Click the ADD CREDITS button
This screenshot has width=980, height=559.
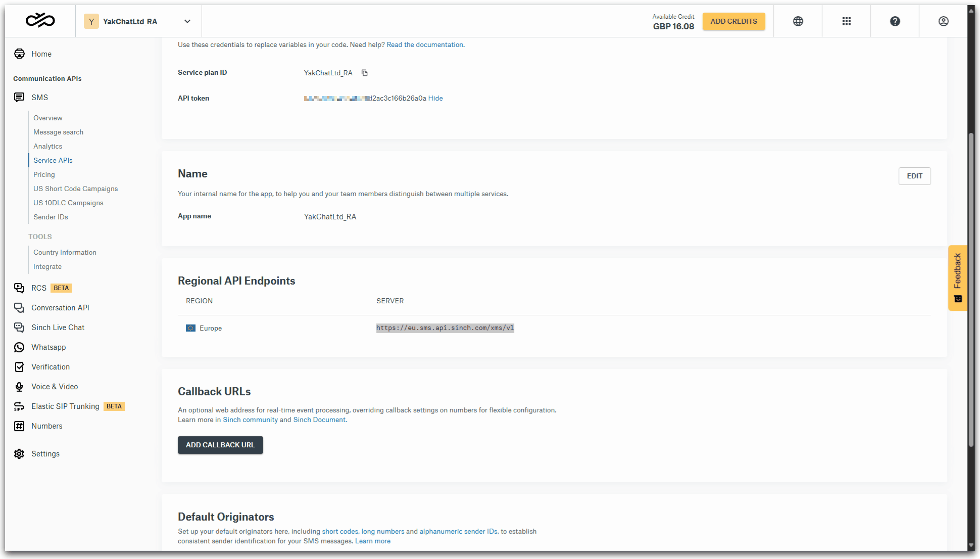click(x=733, y=21)
